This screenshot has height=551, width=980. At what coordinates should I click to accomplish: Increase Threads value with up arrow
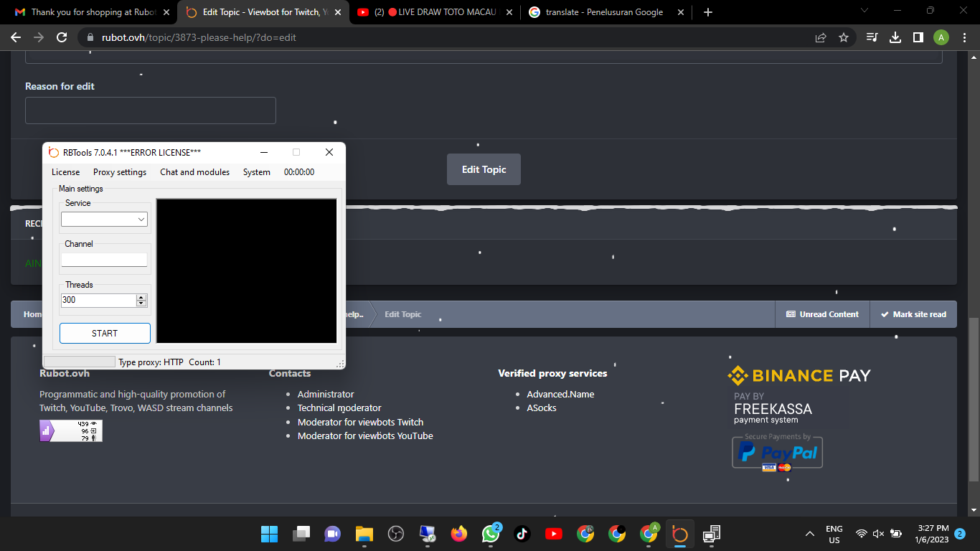point(141,297)
